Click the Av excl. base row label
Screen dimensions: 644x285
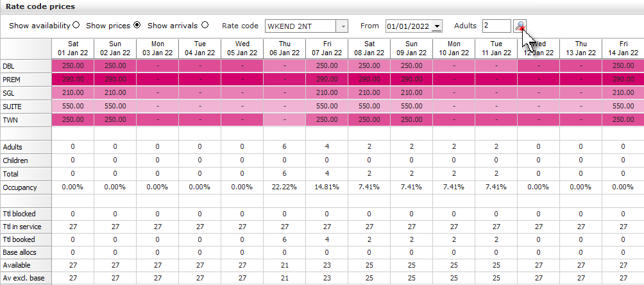tap(26, 278)
